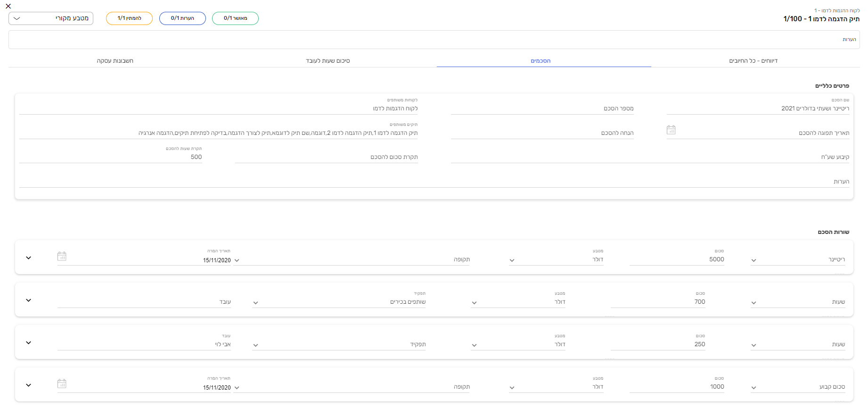
Task: Open the שותפים בכירים role dropdown
Action: pyautogui.click(x=255, y=303)
